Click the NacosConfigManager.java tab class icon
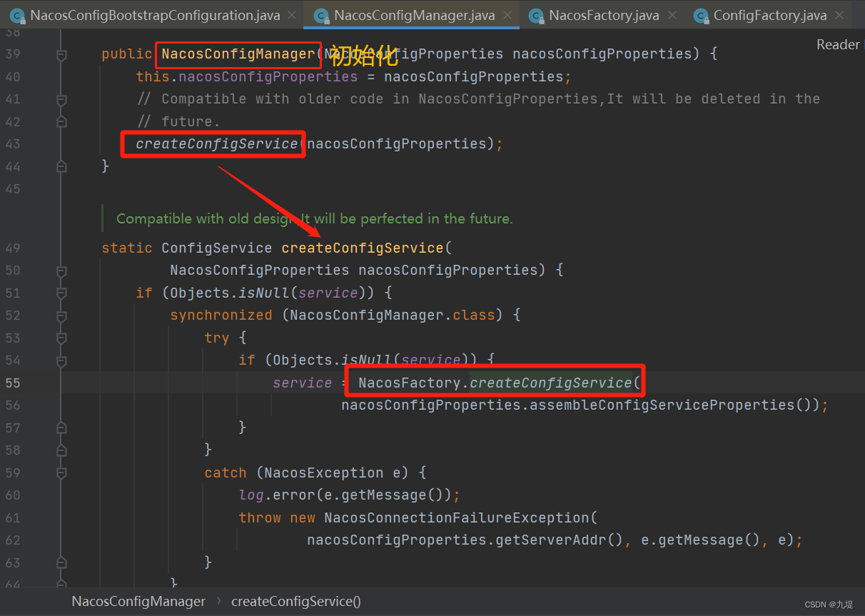The image size is (865, 616). pyautogui.click(x=321, y=15)
